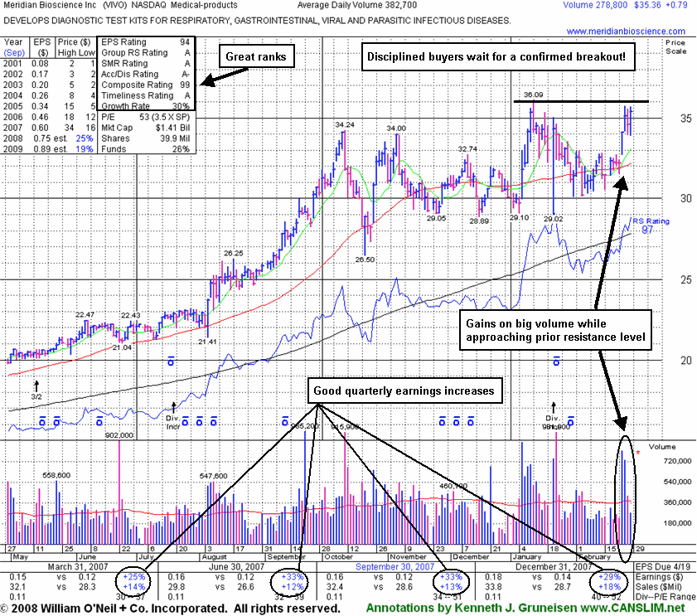Open the www.CANSLIM.net link
The height and width of the screenshot is (616, 697).
click(x=633, y=608)
